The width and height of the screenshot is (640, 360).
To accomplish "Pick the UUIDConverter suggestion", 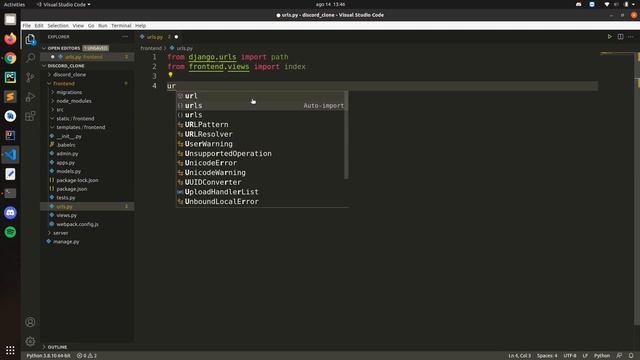I will pyautogui.click(x=260, y=182).
